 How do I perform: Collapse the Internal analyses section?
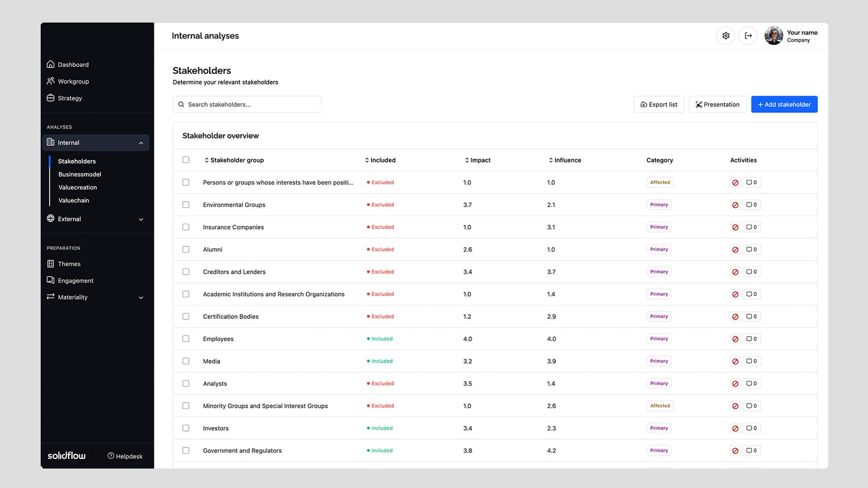pyautogui.click(x=141, y=143)
